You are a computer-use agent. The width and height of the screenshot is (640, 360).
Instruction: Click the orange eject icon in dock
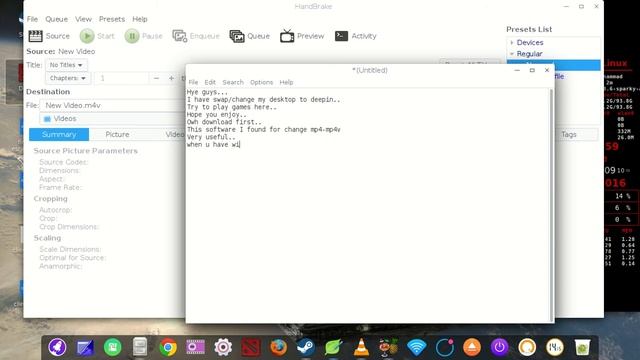[472, 347]
